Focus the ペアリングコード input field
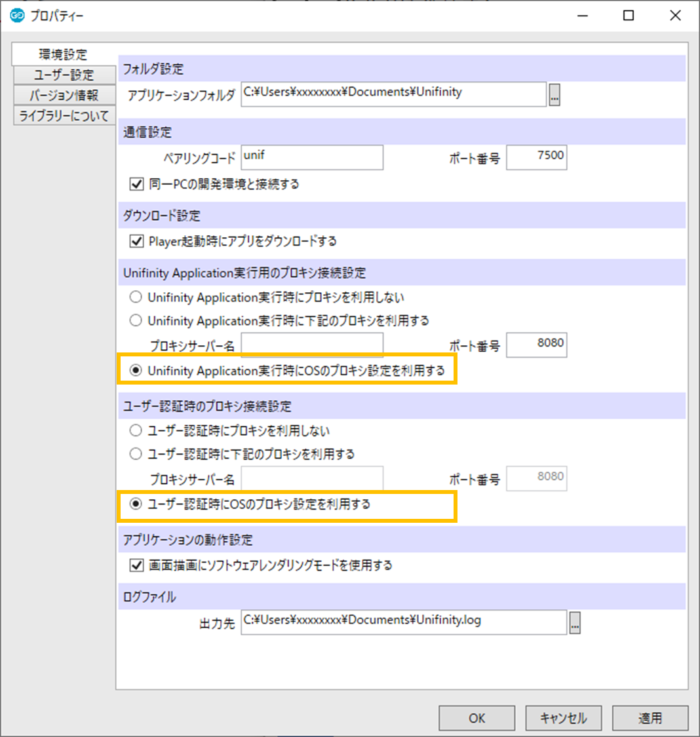 click(312, 157)
